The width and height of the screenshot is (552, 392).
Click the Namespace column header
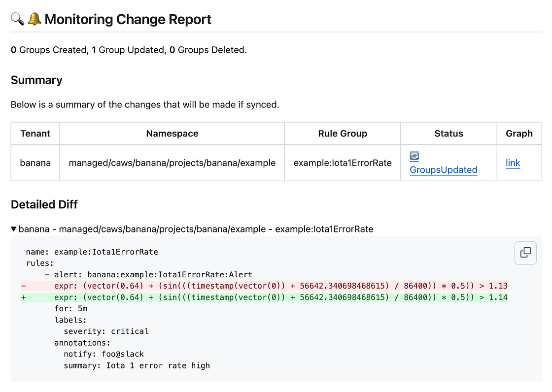pos(172,133)
